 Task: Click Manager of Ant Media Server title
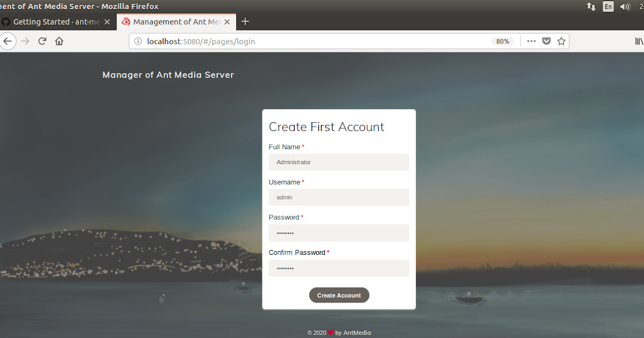point(168,75)
